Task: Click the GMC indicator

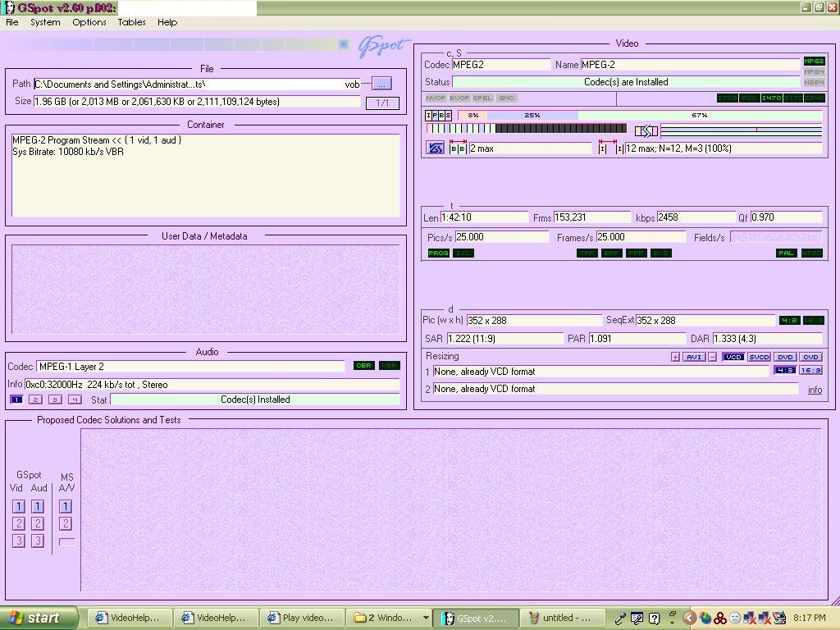Action: click(x=505, y=98)
